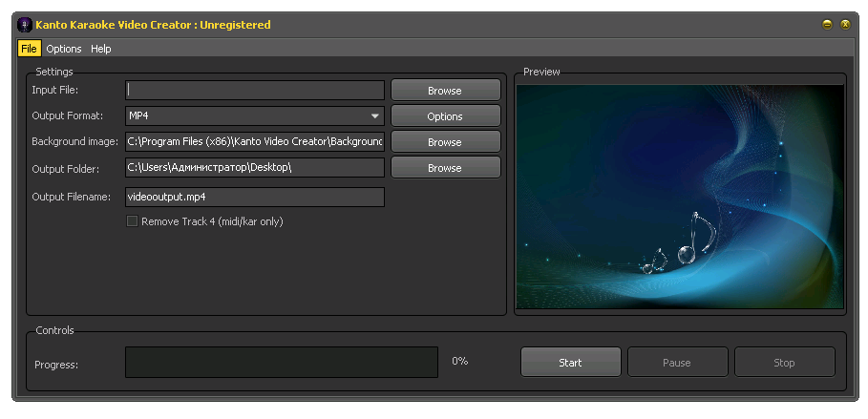Click the Output Folder path field
The image size is (868, 419).
[x=255, y=168]
